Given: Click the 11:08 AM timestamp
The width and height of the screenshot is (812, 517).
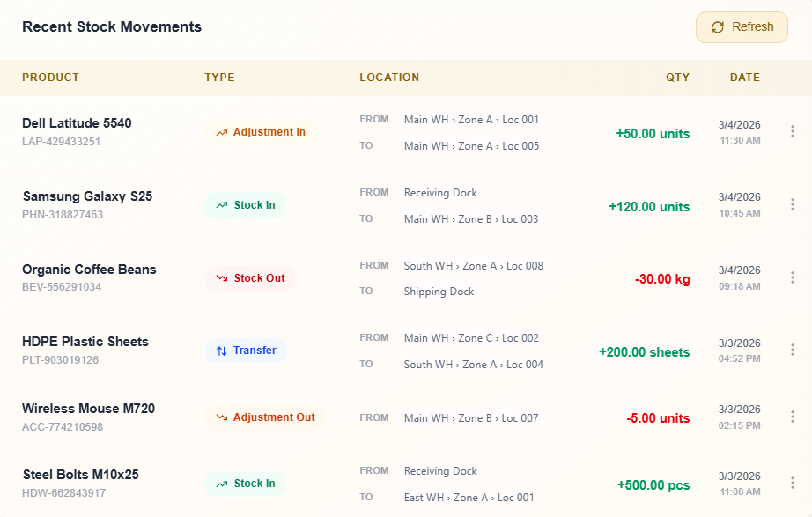Looking at the screenshot, I should point(740,491).
